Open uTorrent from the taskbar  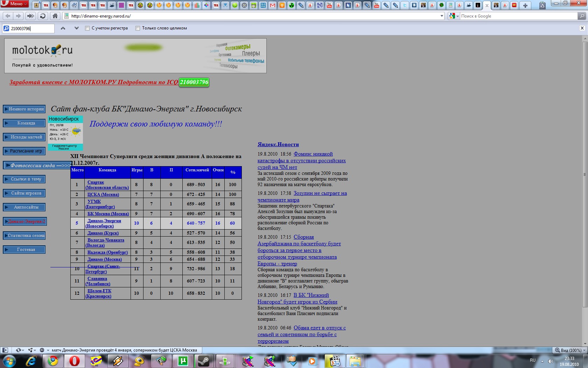tap(183, 361)
